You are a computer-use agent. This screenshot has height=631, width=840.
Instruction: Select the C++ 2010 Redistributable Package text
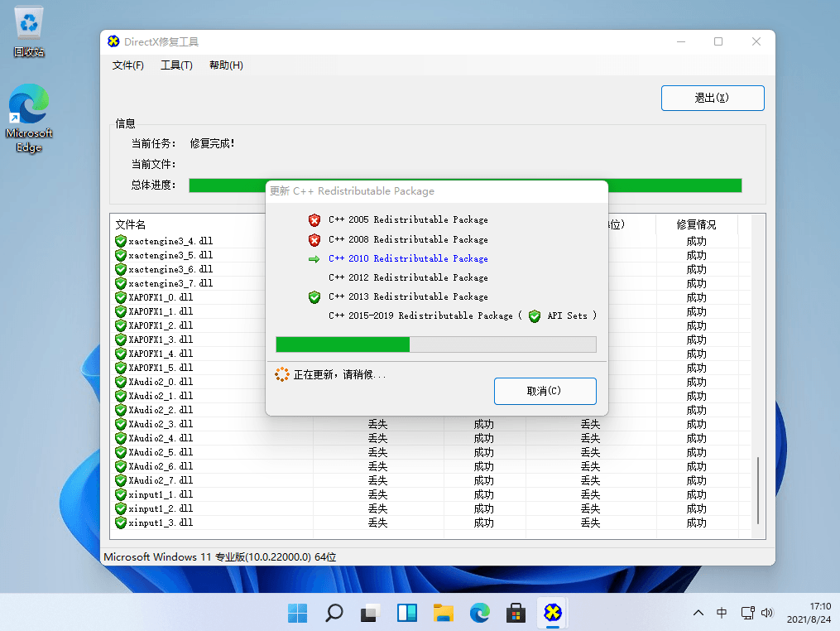click(408, 259)
